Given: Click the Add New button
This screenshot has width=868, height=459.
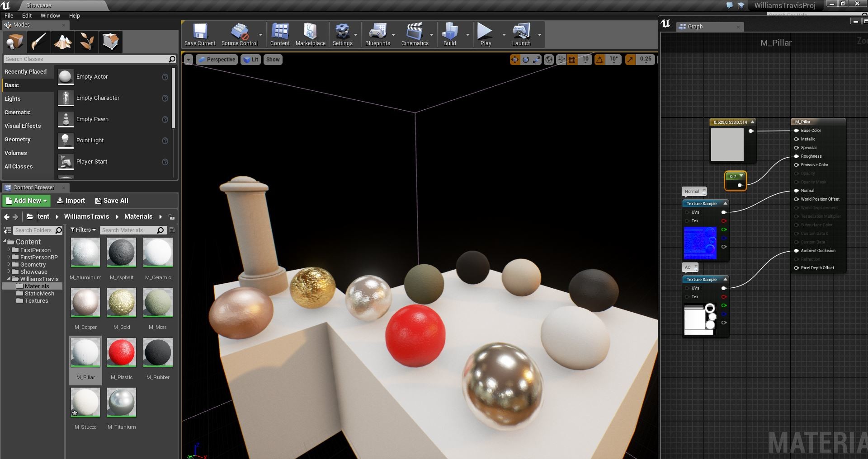Looking at the screenshot, I should click(x=26, y=201).
